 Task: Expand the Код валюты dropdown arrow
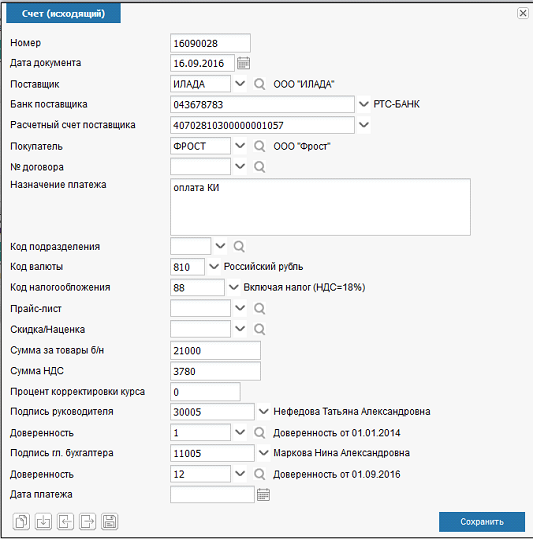tap(214, 267)
